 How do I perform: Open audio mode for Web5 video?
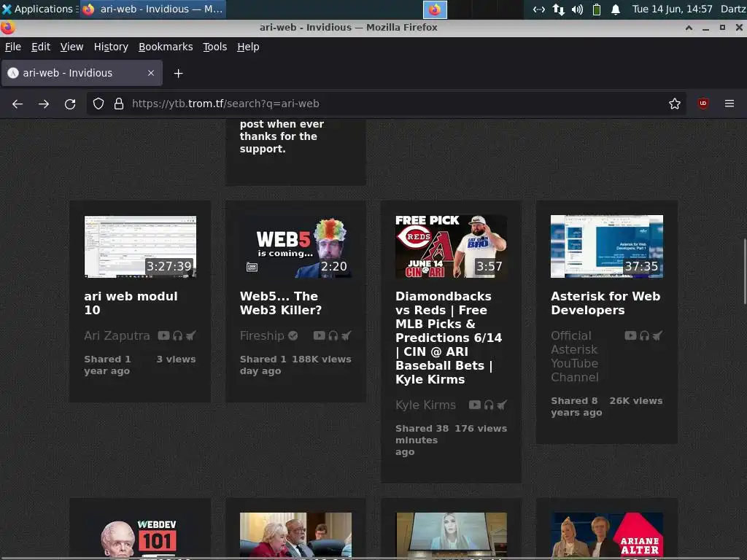[333, 335]
